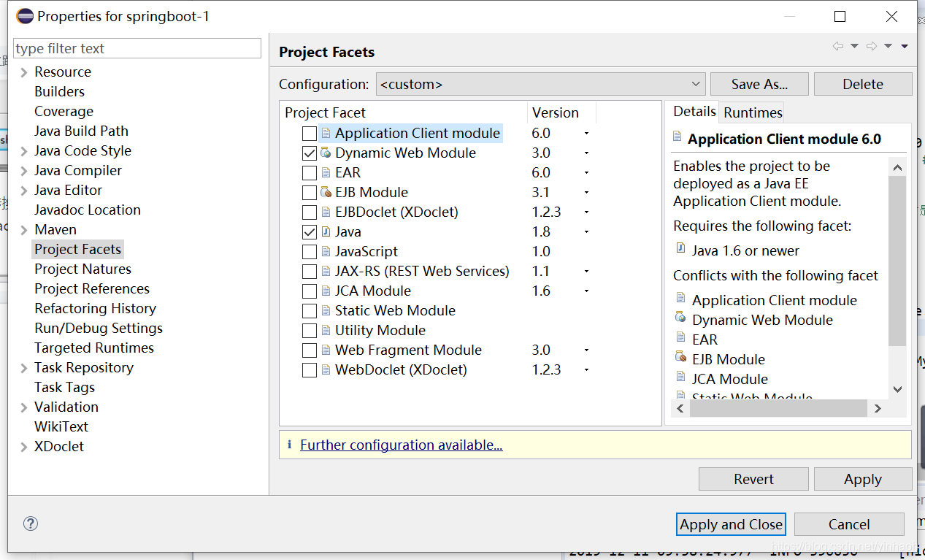Click the Version column header
The width and height of the screenshot is (925, 560).
[561, 112]
